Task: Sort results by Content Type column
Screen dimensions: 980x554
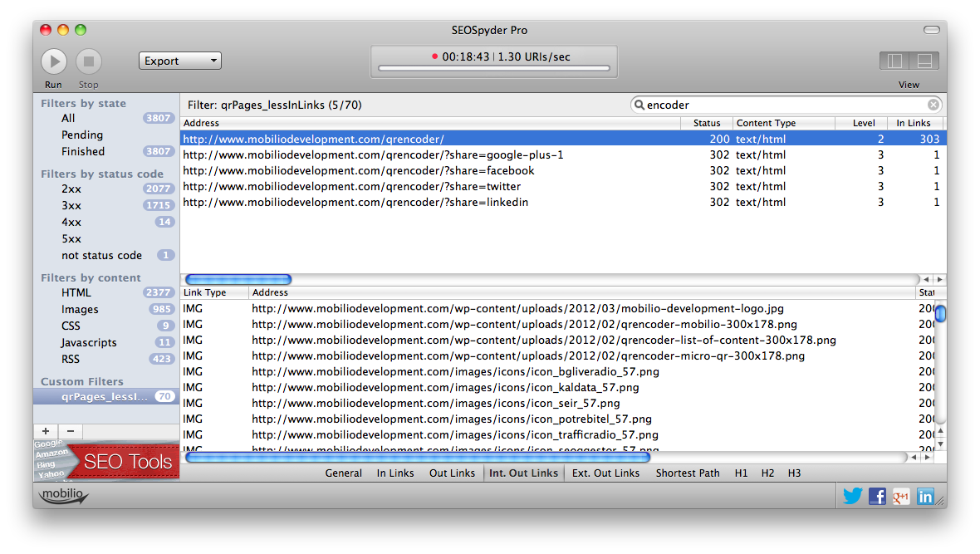Action: point(784,123)
